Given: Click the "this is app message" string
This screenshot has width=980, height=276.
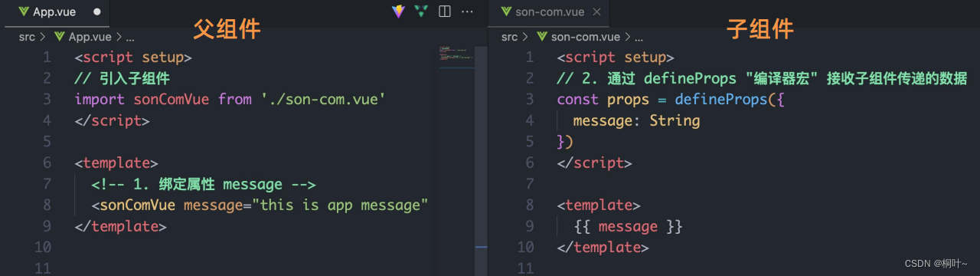Looking at the screenshot, I should pyautogui.click(x=340, y=205).
